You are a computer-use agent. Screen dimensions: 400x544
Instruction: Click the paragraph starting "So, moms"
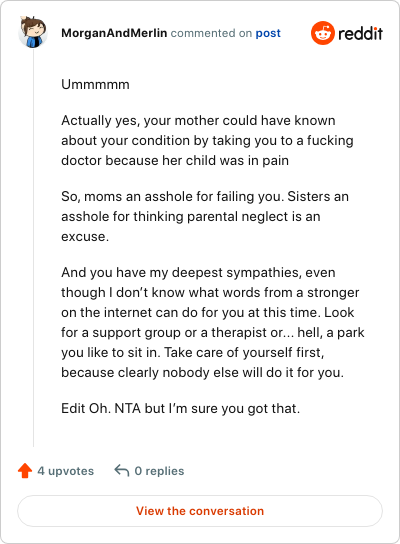click(205, 216)
